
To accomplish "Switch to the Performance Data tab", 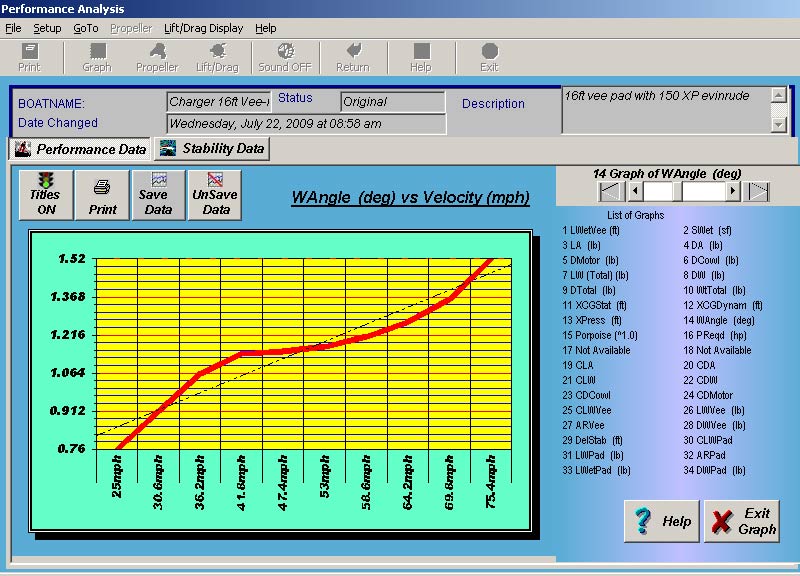I will 80,149.
